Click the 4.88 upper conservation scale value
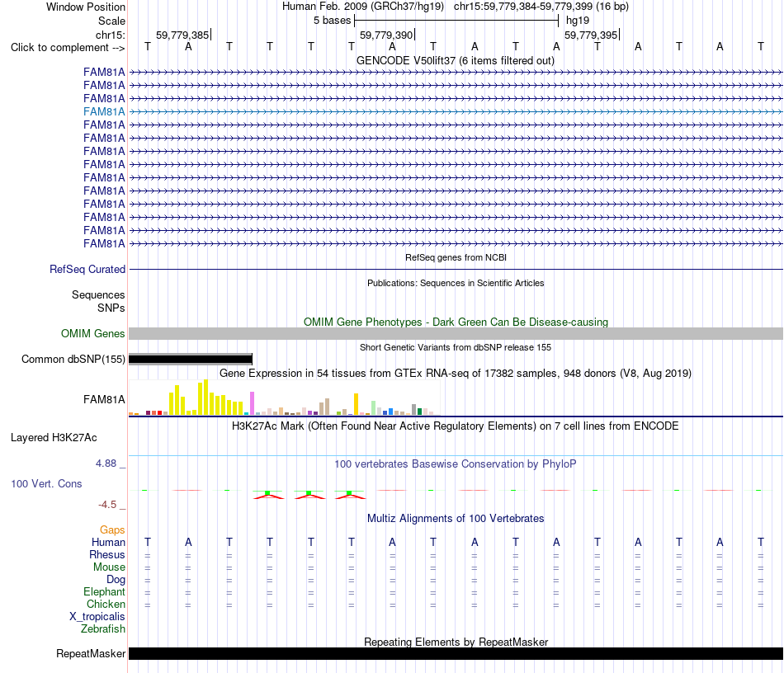 click(x=106, y=464)
